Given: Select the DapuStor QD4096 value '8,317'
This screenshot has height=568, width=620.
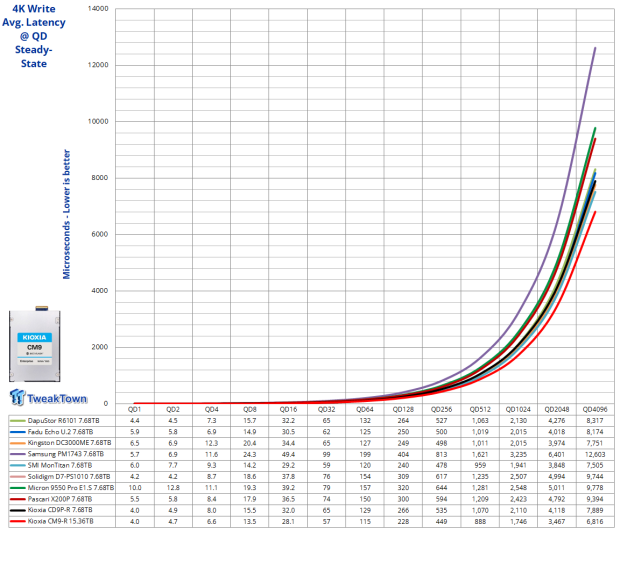Looking at the screenshot, I should (595, 421).
